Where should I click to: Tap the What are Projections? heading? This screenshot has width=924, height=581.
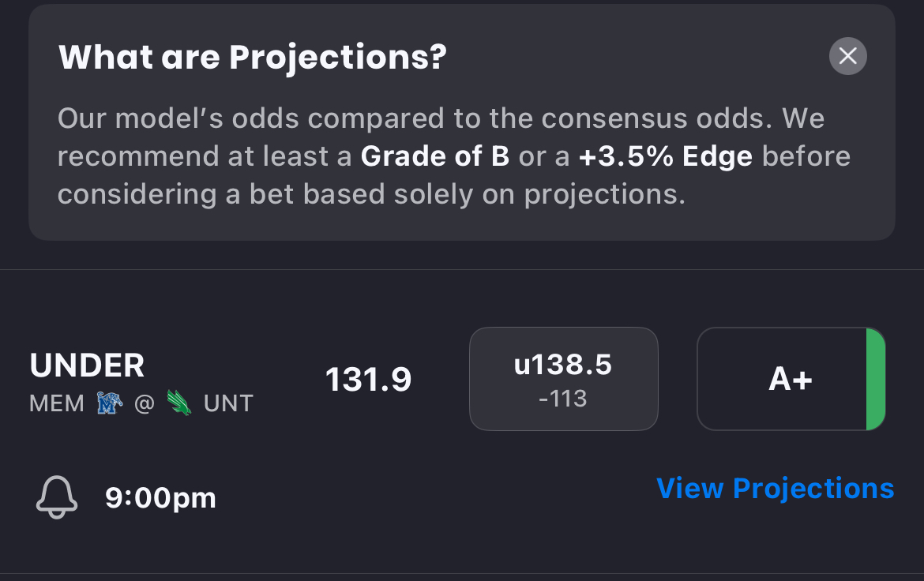pyautogui.click(x=253, y=57)
